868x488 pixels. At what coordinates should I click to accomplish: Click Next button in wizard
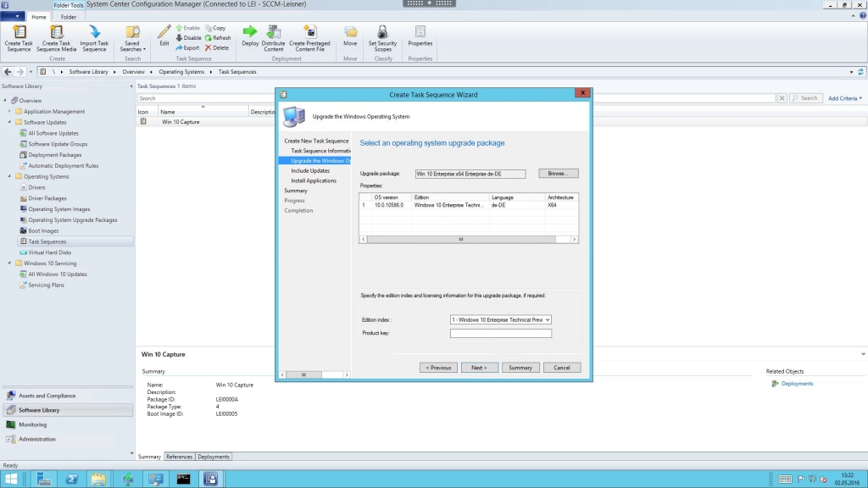480,368
